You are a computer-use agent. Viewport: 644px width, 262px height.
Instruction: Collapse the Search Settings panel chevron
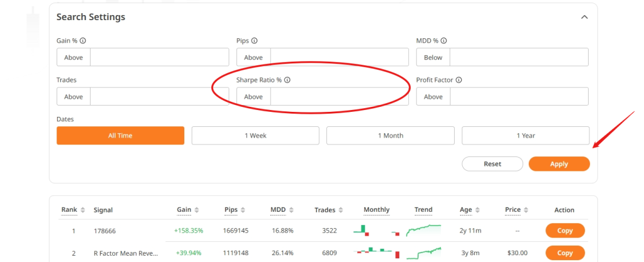pos(584,18)
